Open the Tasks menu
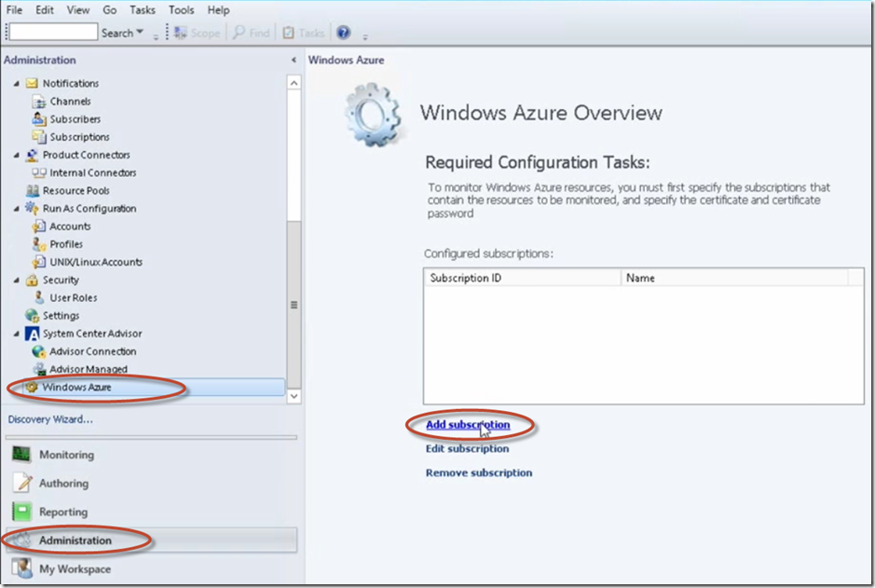875x588 pixels. click(x=143, y=10)
